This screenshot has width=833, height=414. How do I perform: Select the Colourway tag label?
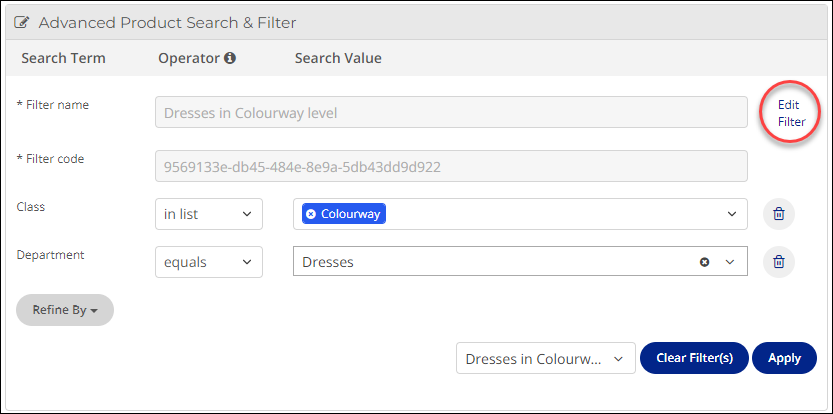click(351, 214)
